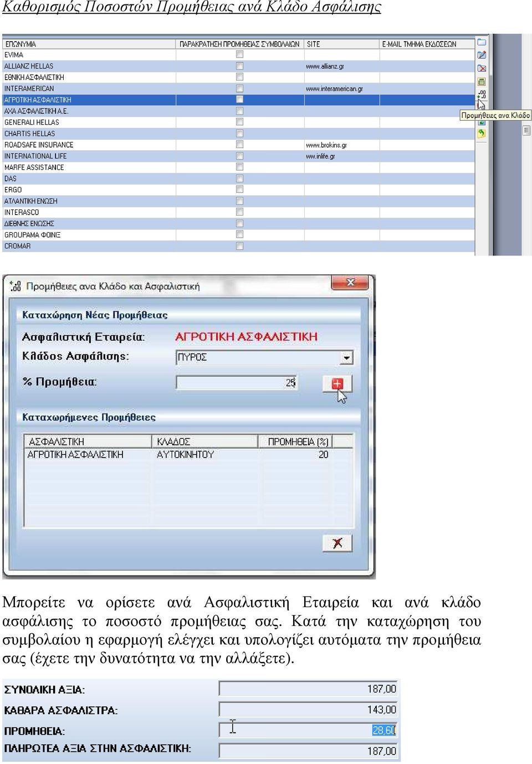This screenshot has width=532, height=764.
Task: Click the ΑΣΦΑΛΙΣΤΙΚΗ column header in dialog
Action: click(88, 442)
